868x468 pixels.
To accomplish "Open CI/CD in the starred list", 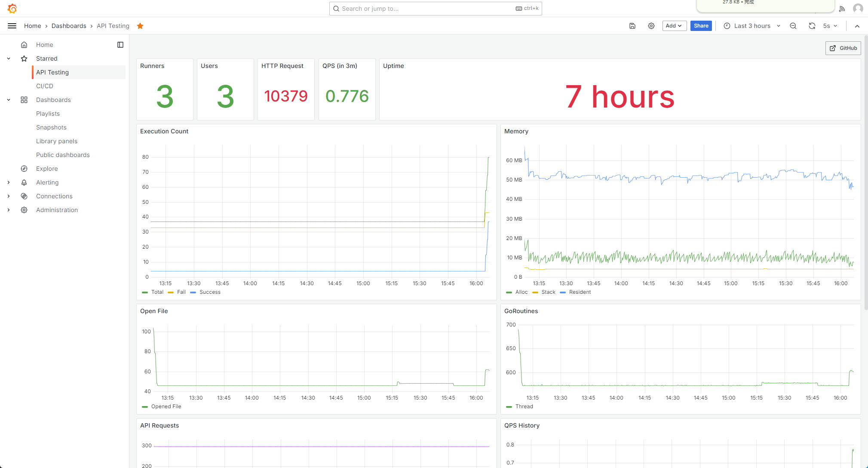I will (x=45, y=86).
